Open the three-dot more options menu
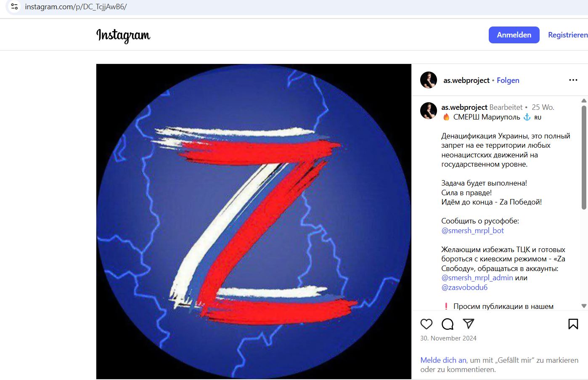The image size is (588, 380). coord(573,80)
